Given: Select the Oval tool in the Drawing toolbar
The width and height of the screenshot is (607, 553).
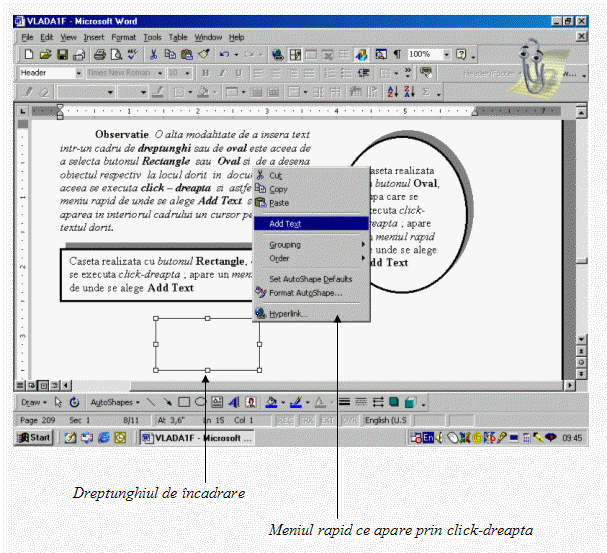Looking at the screenshot, I should click(200, 402).
